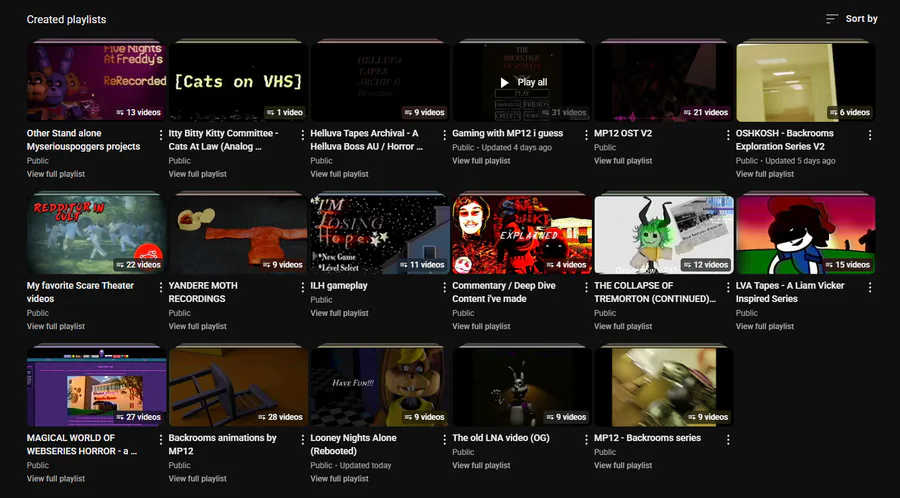
Task: Open options menu for ILH gameplay
Action: click(444, 287)
